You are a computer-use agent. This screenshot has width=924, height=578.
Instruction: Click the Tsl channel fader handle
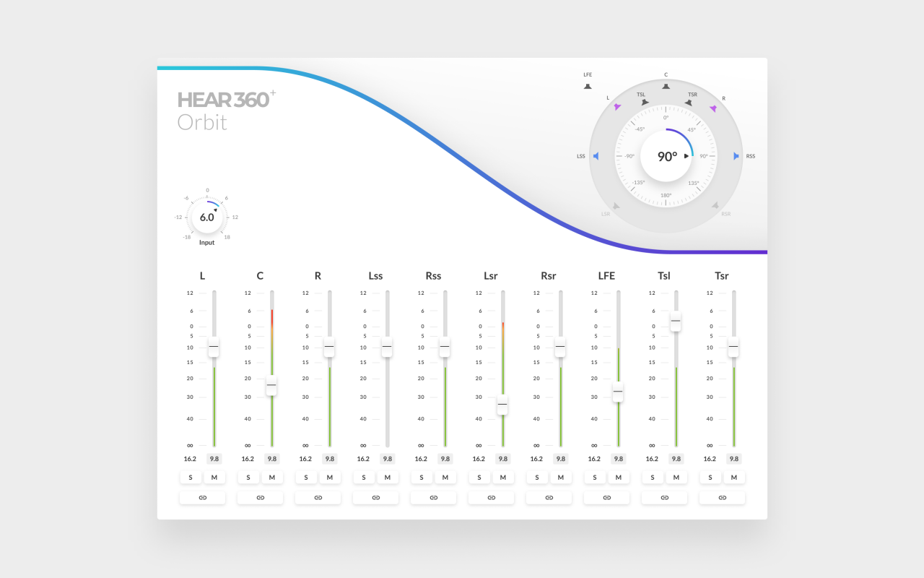(x=676, y=321)
